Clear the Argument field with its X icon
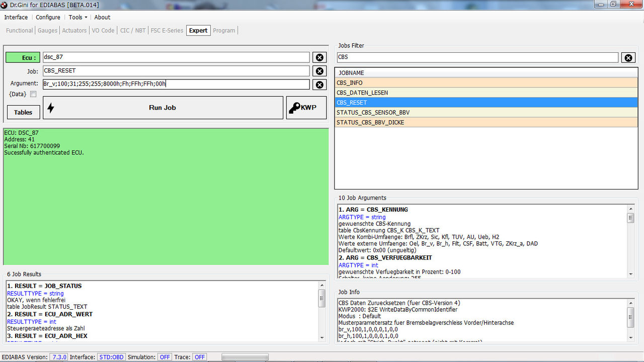This screenshot has height=362, width=644. pos(319,85)
